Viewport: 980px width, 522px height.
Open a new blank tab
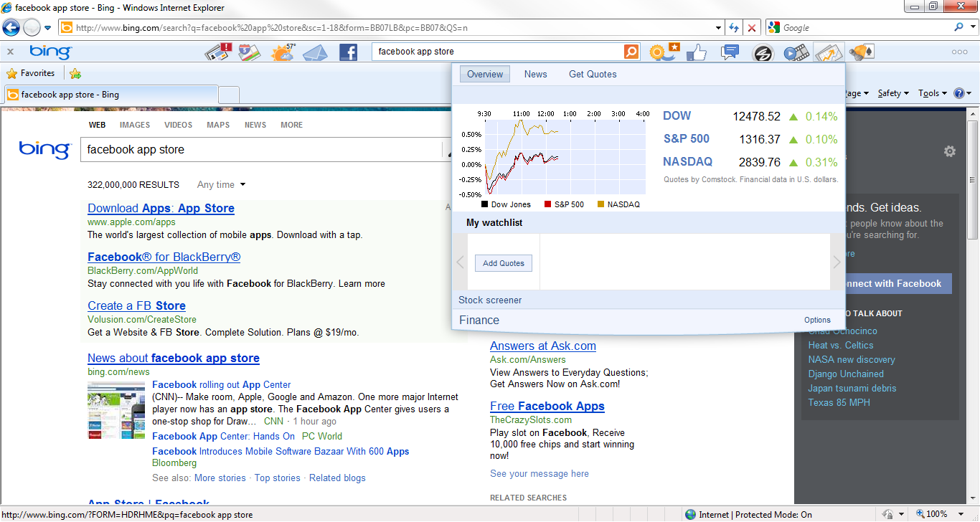point(229,95)
